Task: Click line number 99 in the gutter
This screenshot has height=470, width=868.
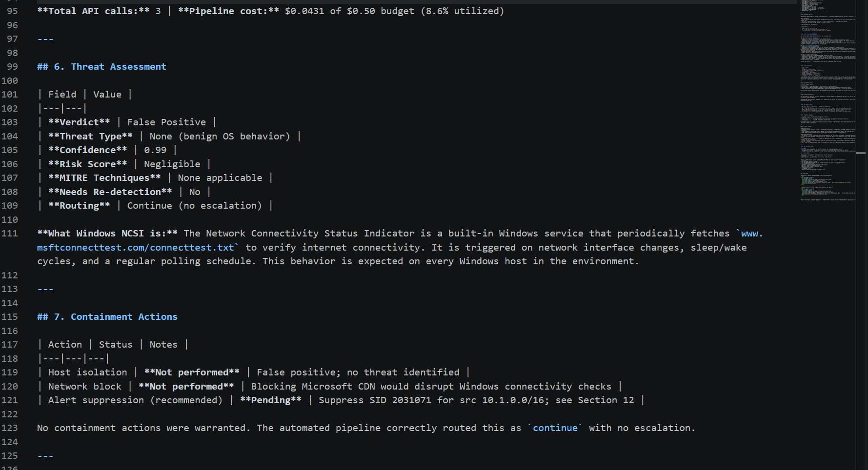Action: (x=12, y=67)
